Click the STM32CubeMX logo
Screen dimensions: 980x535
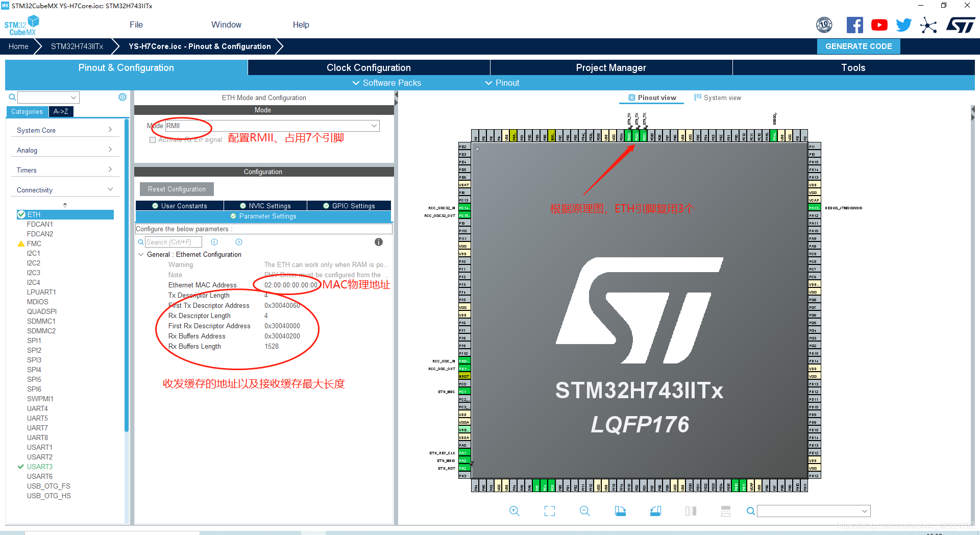22,26
